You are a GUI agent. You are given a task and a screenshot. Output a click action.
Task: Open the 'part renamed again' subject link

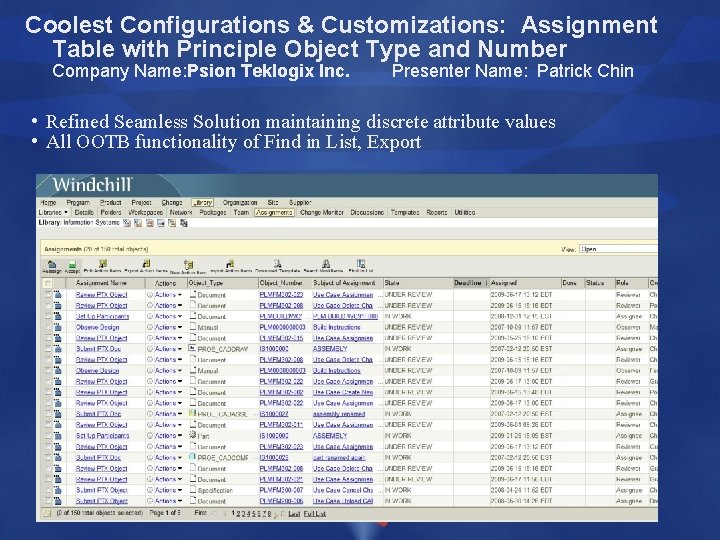tap(339, 457)
